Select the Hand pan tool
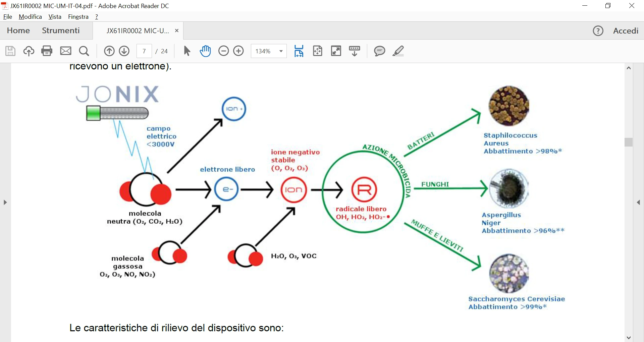The image size is (644, 342). coord(205,51)
